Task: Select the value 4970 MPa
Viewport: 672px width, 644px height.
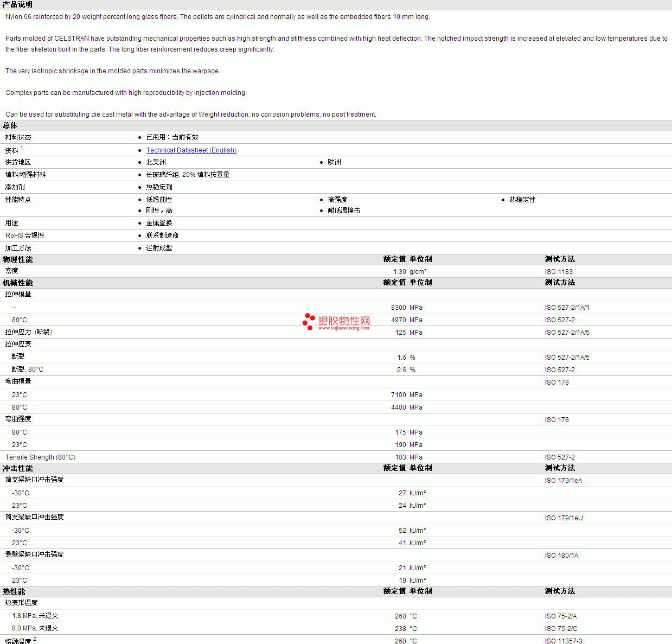Action: [x=407, y=320]
